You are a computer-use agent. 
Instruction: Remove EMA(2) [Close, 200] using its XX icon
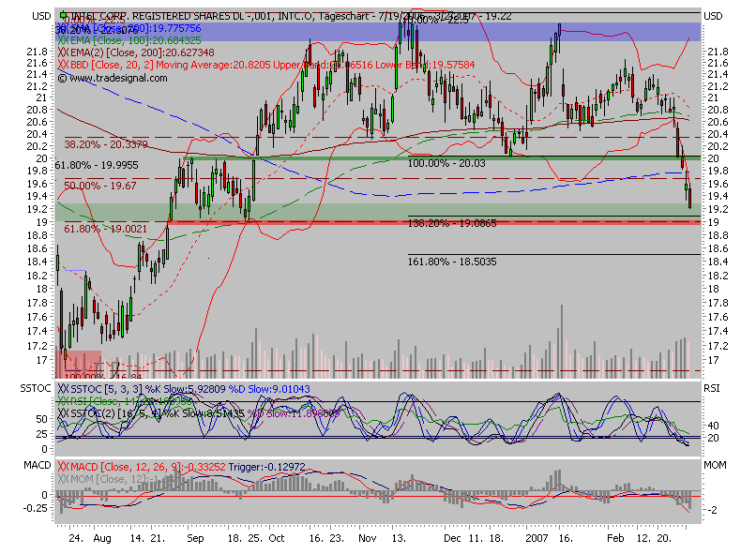coord(62,52)
